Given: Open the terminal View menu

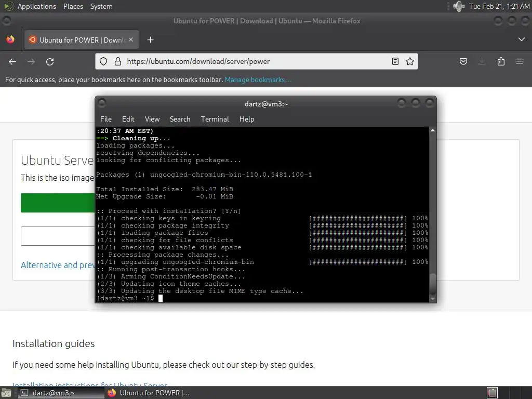Looking at the screenshot, I should click(x=152, y=119).
